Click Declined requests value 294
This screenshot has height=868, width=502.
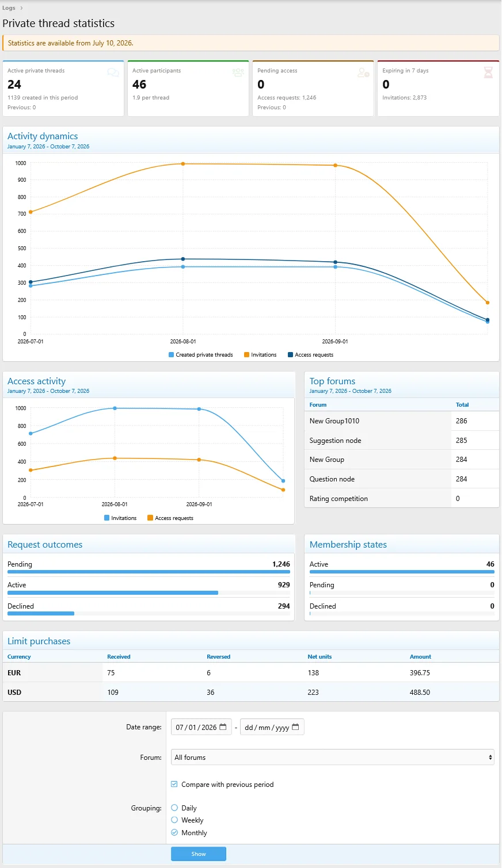pyautogui.click(x=284, y=606)
